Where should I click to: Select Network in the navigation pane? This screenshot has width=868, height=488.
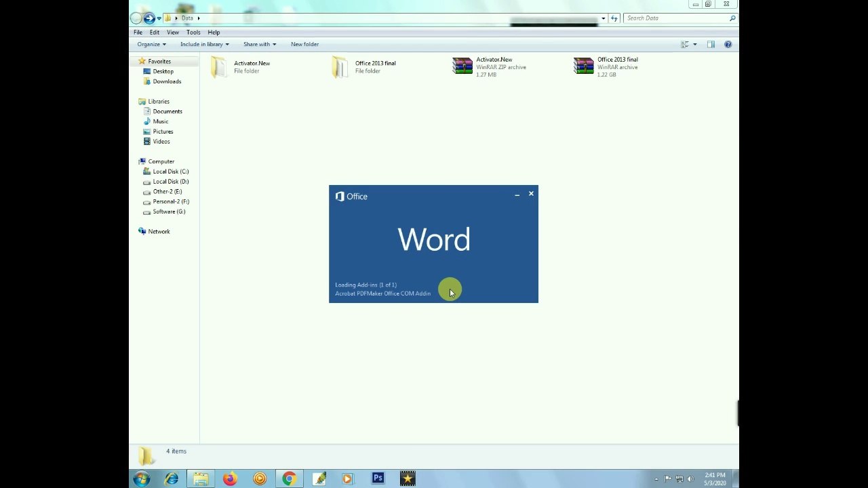point(159,232)
